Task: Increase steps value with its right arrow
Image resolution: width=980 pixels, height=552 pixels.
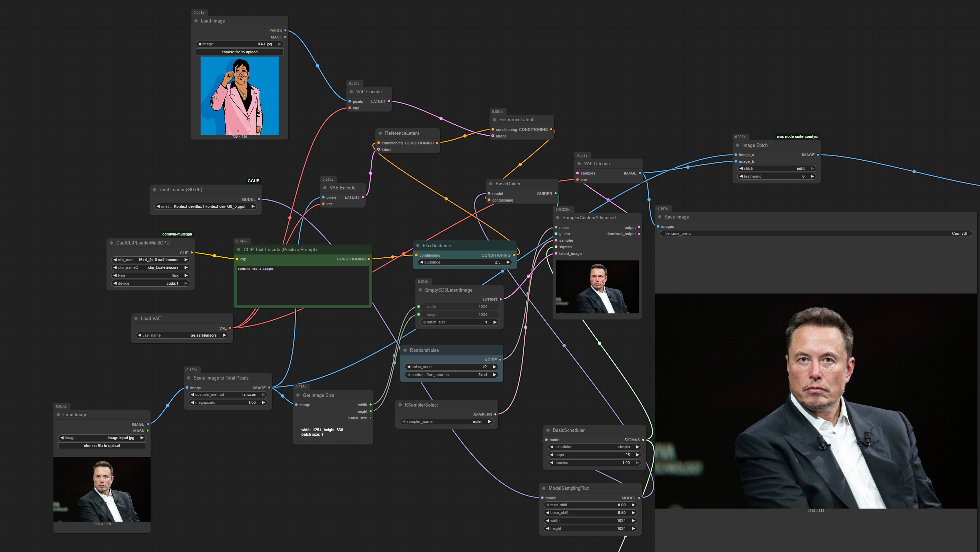Action: point(637,455)
